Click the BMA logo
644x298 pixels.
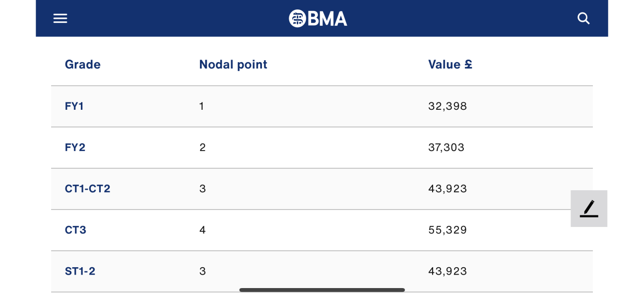318,18
